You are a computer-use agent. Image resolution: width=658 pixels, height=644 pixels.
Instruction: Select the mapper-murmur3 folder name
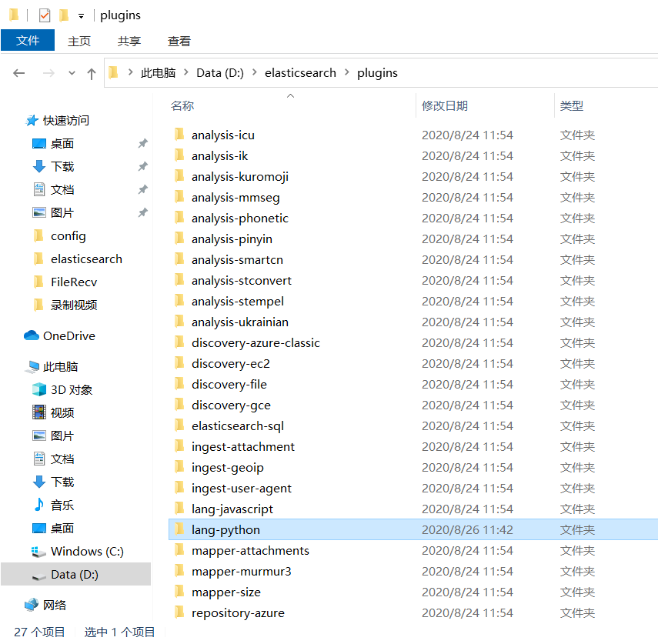click(242, 572)
